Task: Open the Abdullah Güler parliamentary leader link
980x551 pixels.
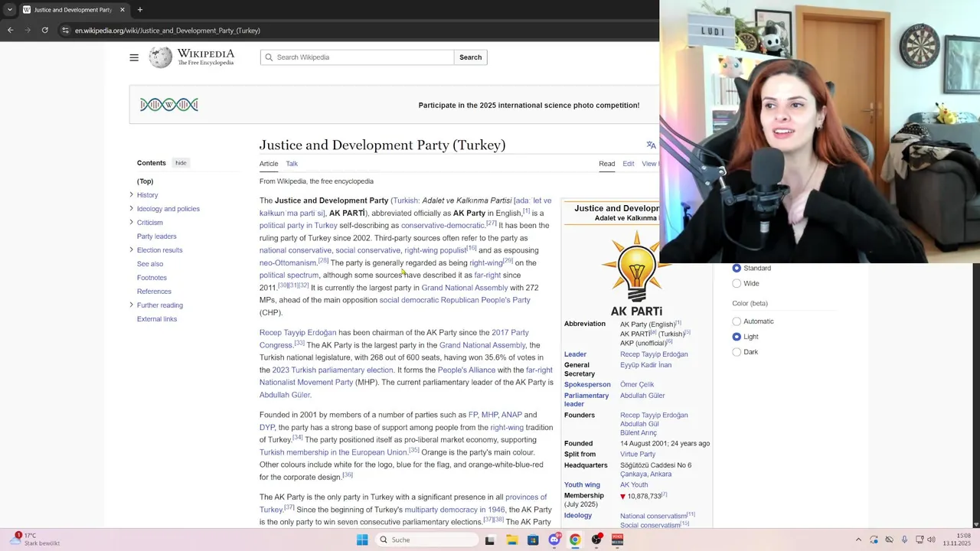Action: point(642,396)
